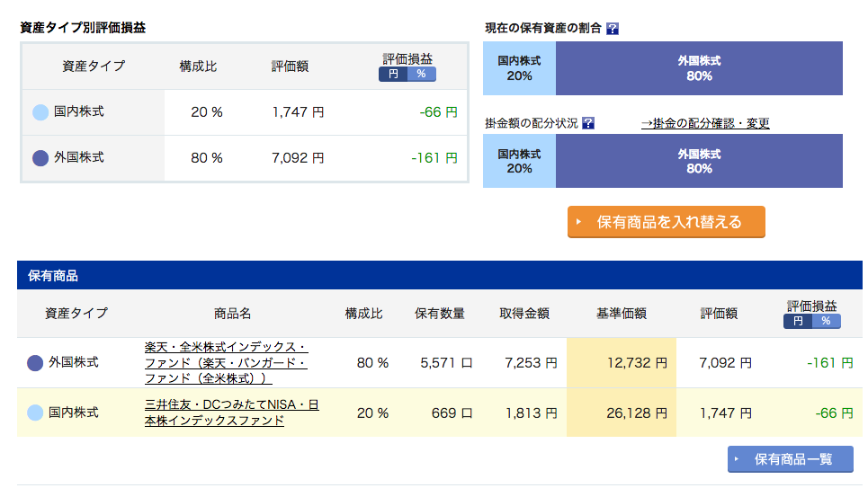This screenshot has width=868, height=497.
Task: Switch 保有商品 table 評価損益 to 円
Action: coord(798,321)
